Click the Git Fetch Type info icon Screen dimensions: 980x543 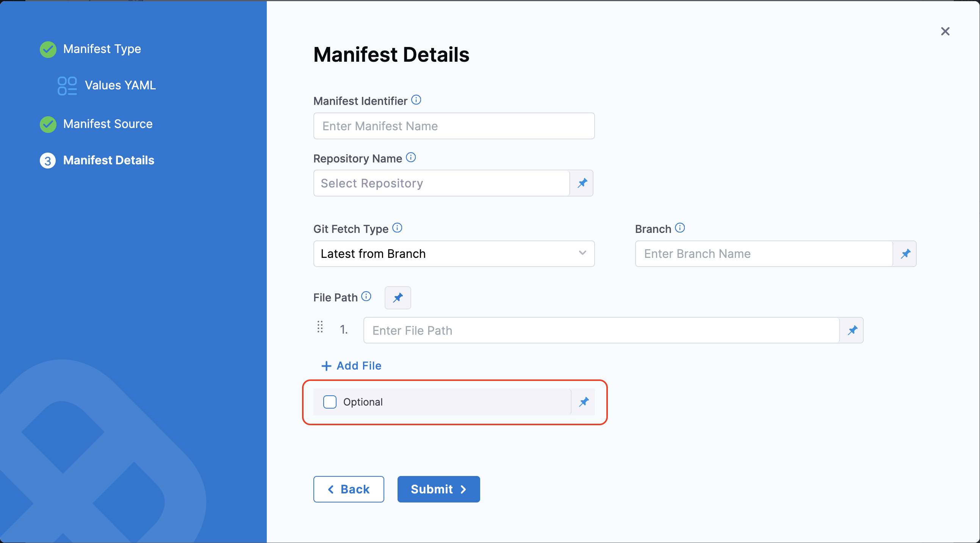tap(397, 228)
